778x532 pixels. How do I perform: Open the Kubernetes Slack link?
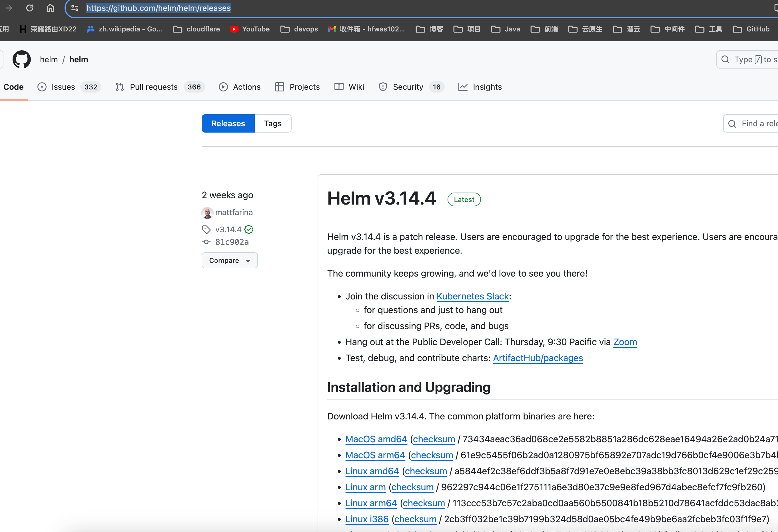[473, 296]
